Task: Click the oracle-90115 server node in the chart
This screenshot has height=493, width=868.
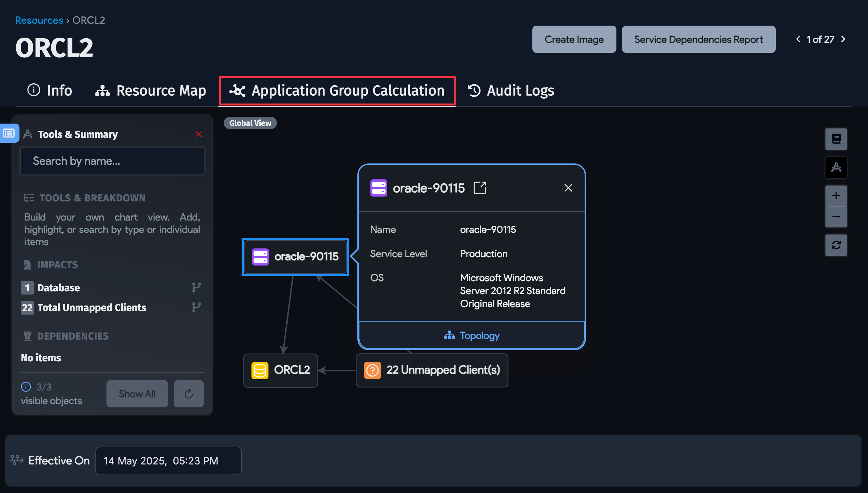Action: tap(295, 257)
